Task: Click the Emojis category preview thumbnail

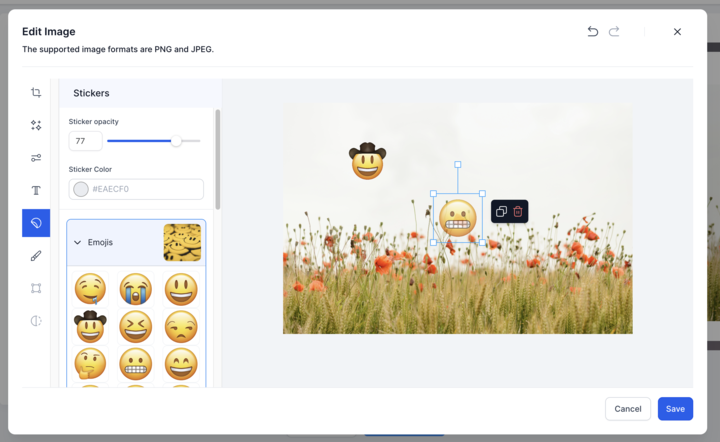Action: 182,242
